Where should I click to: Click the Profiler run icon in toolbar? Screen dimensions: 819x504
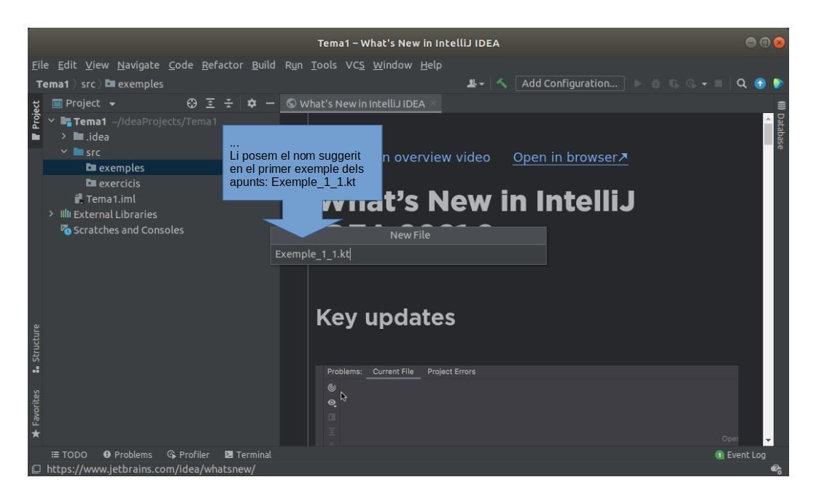point(691,84)
